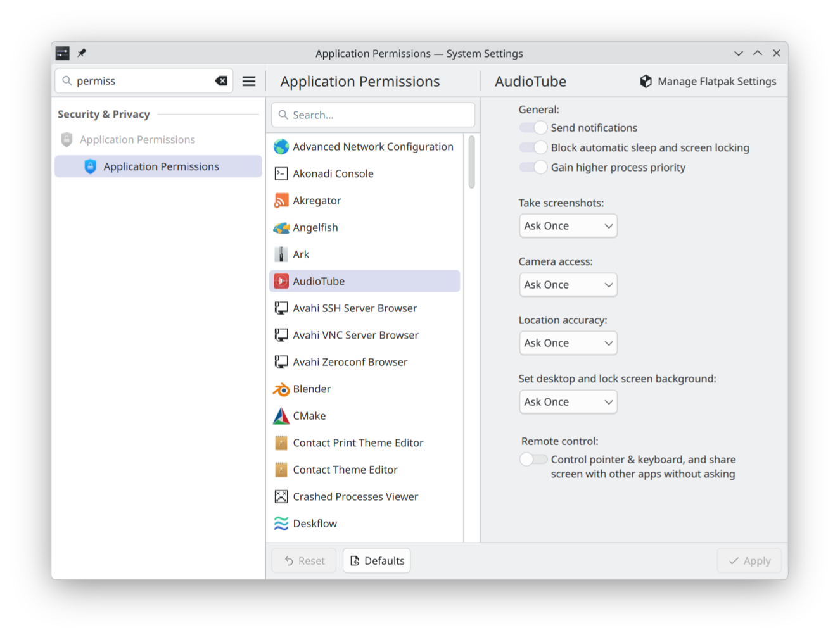Open the Akonadi Console terminal icon

pos(281,173)
